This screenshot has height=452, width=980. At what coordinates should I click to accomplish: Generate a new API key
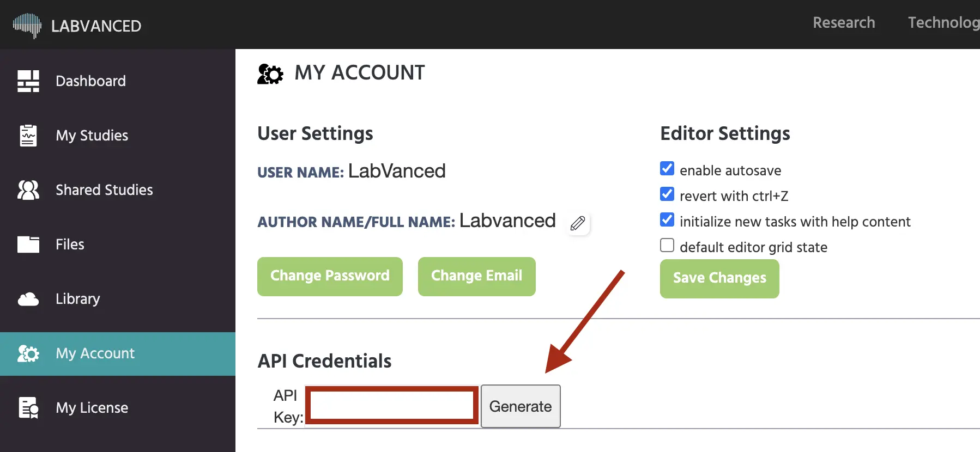(521, 406)
